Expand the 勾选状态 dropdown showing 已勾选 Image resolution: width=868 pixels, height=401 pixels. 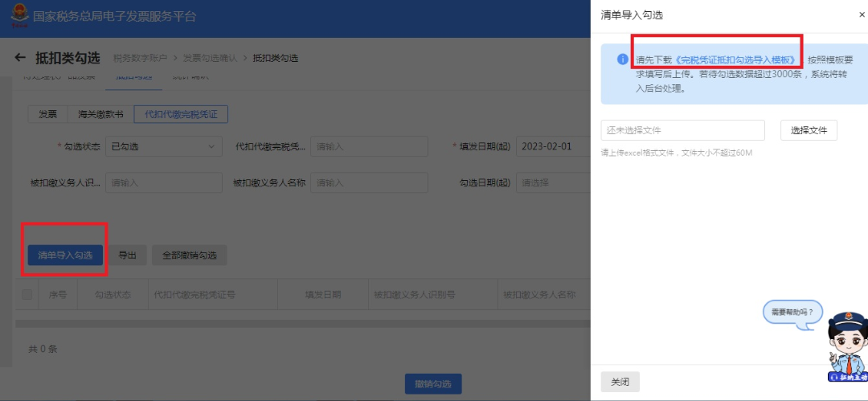tap(164, 147)
